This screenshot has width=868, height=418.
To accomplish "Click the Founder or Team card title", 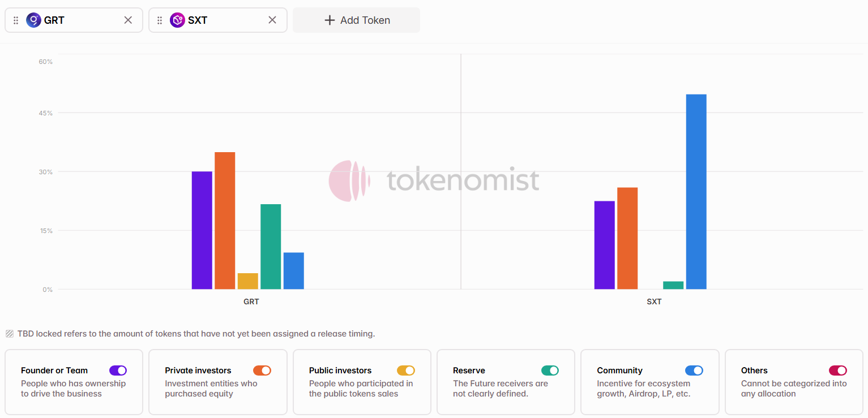I will 54,370.
